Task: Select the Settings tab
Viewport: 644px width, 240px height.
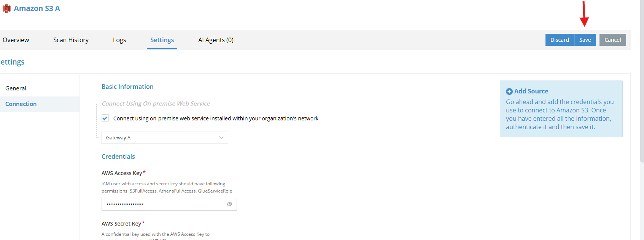Action: [x=162, y=40]
